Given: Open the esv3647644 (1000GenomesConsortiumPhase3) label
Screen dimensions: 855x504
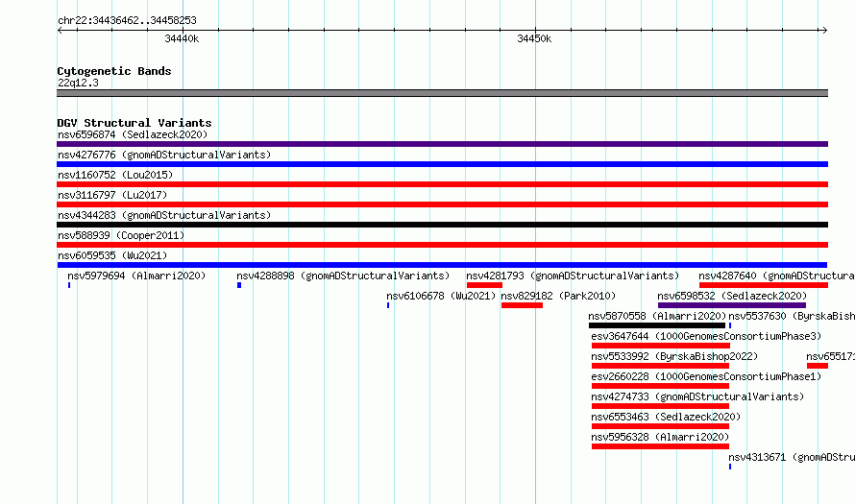Looking at the screenshot, I should pos(706,336).
